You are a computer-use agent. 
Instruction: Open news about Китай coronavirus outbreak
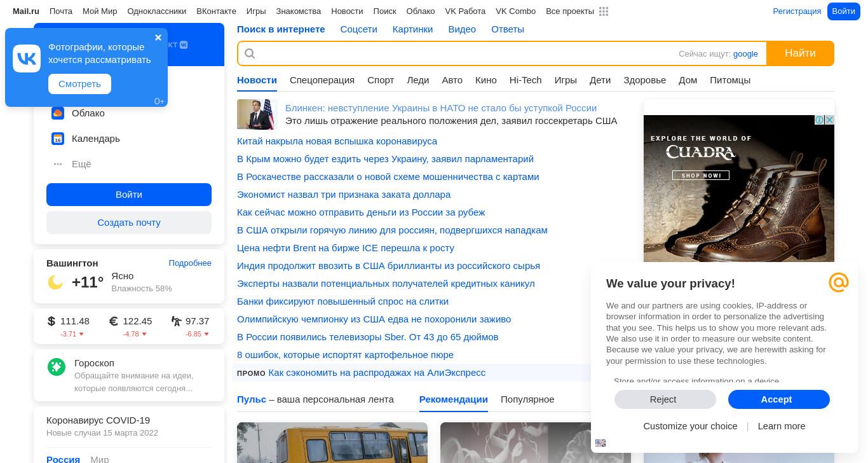tap(337, 141)
